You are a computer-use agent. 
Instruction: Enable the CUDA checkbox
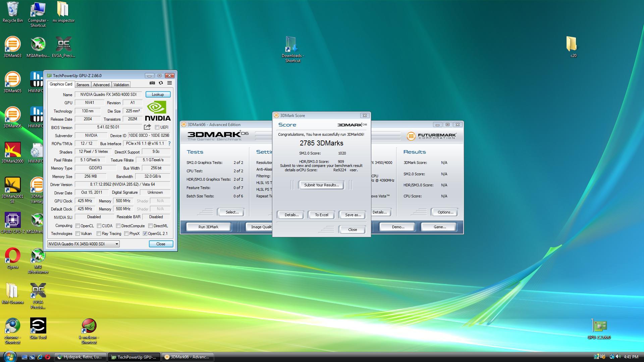99,226
